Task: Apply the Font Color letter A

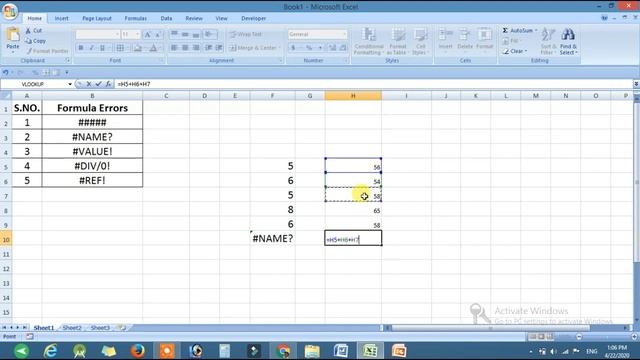Action: (153, 48)
